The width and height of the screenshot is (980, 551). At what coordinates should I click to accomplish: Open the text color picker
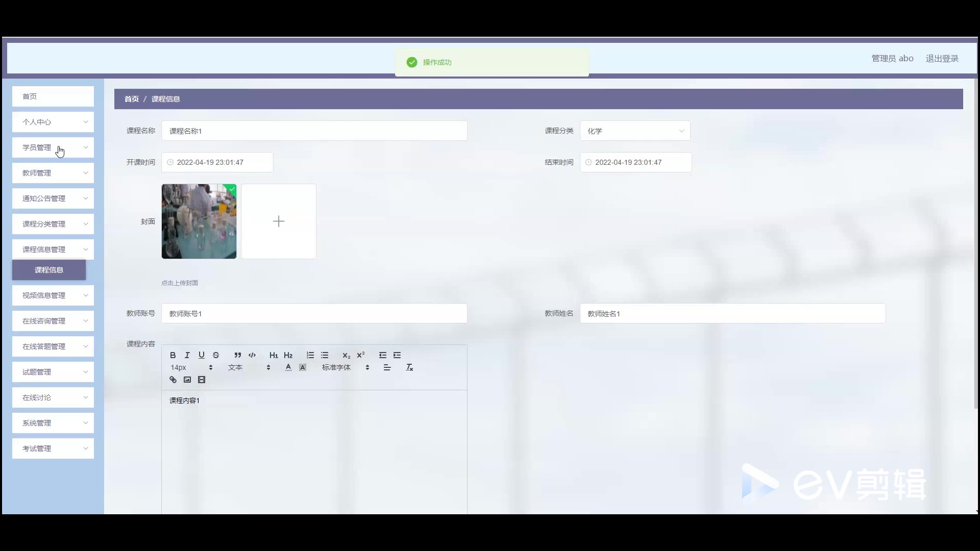[288, 367]
